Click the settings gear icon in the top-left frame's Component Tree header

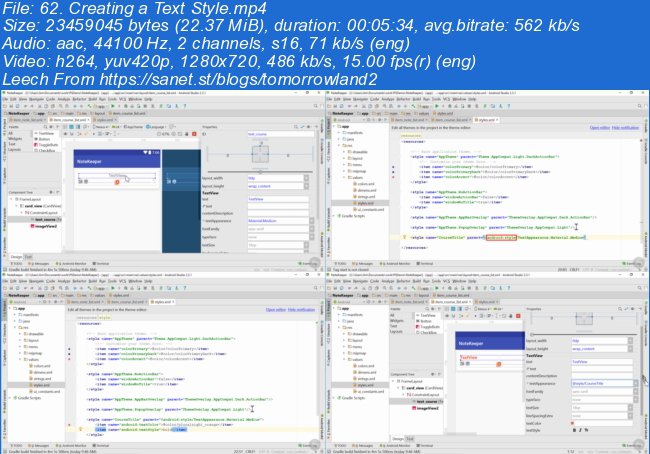pyautogui.click(x=51, y=192)
